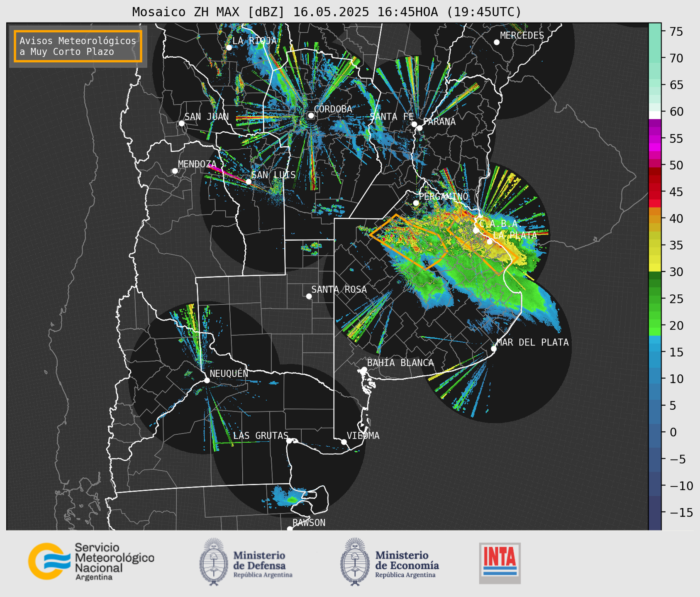Select the VIEDMA city label
The width and height of the screenshot is (700, 597).
(363, 436)
